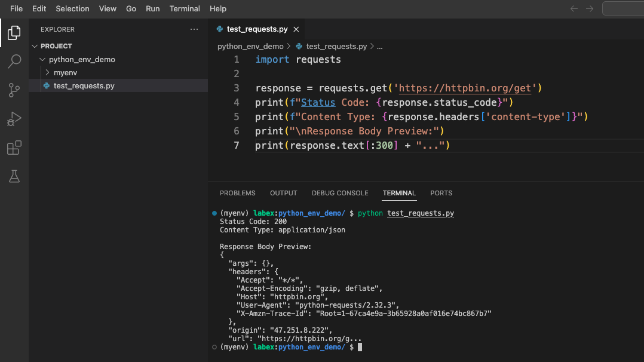Switch to the OUTPUT panel tab

coord(283,193)
